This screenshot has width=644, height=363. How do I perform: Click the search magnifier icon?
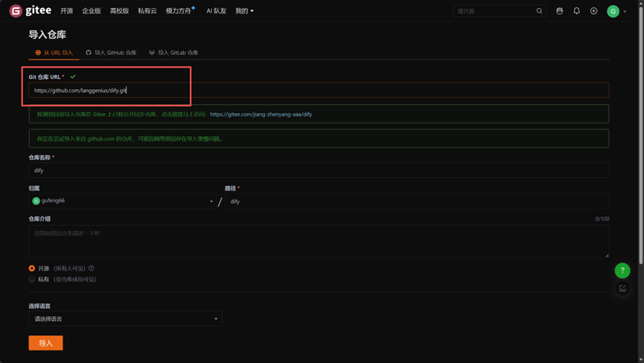click(x=539, y=11)
